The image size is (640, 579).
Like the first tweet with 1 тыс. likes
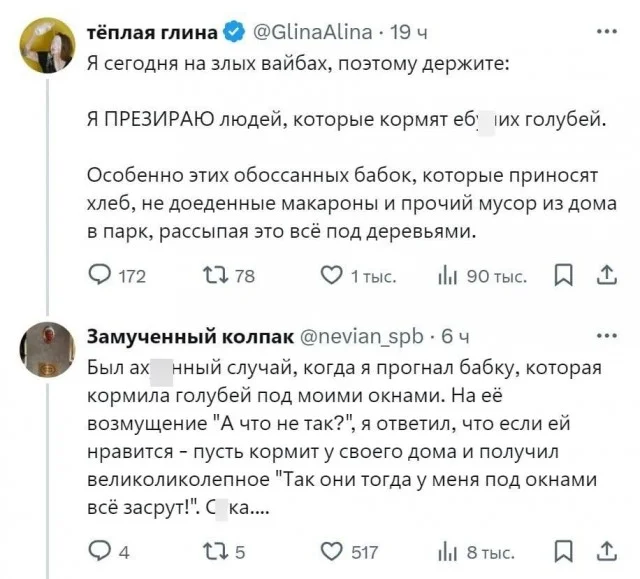[x=332, y=276]
